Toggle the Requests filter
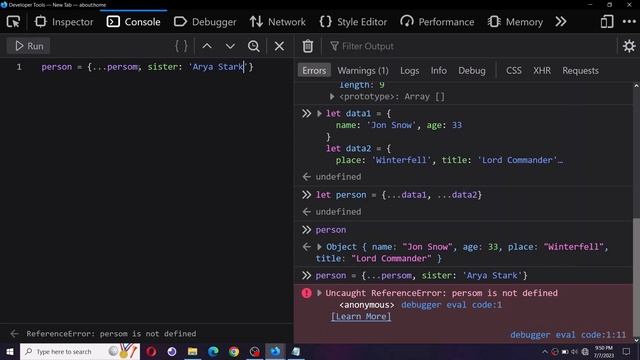Screen dimensions: 640x360 (x=580, y=70)
